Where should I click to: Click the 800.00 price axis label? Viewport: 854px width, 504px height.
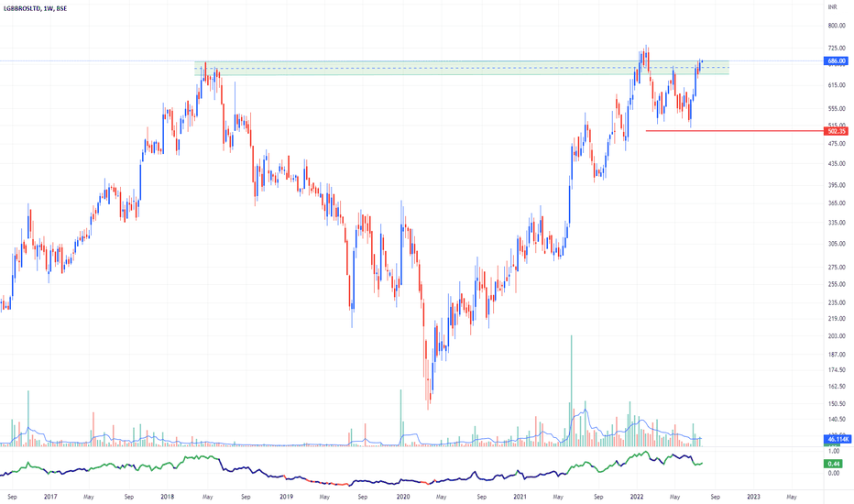tap(837, 26)
